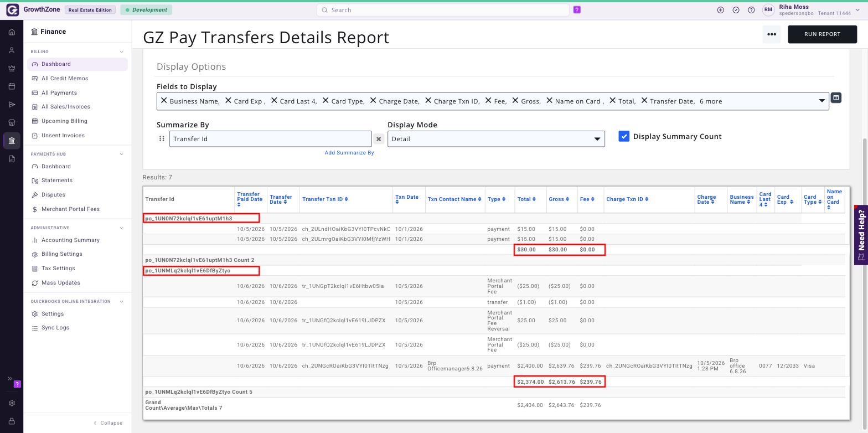Open Sync Logs in sidebar
This screenshot has height=433, width=868.
[x=55, y=328]
